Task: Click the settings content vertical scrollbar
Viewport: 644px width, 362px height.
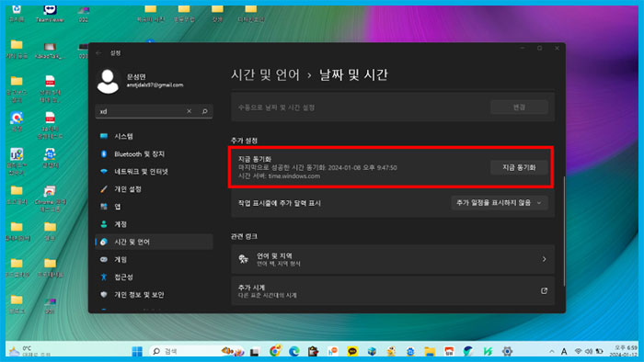Action: coord(564,232)
